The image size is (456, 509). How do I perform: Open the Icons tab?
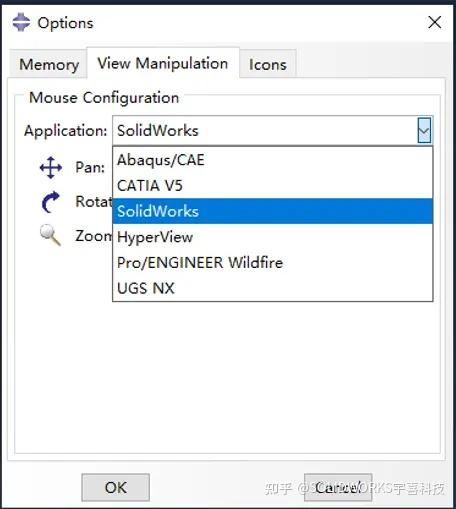coord(268,64)
